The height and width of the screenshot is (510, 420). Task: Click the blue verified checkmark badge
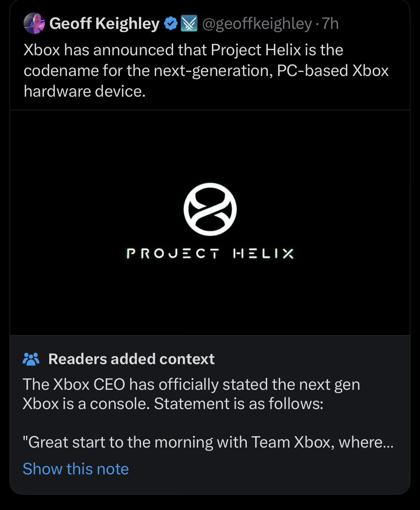click(x=171, y=24)
